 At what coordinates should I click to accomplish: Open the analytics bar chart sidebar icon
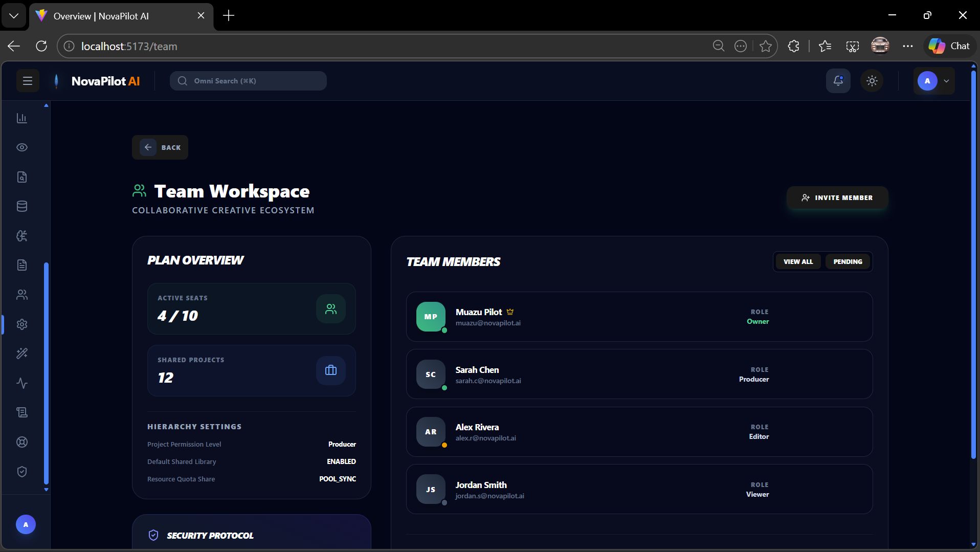point(22,118)
